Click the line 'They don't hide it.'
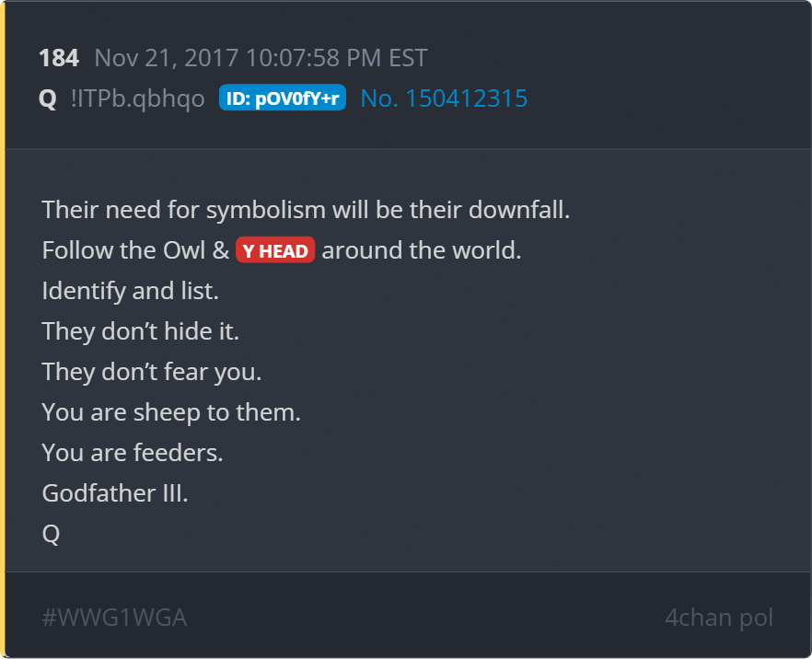This screenshot has width=812, height=659. coord(140,330)
